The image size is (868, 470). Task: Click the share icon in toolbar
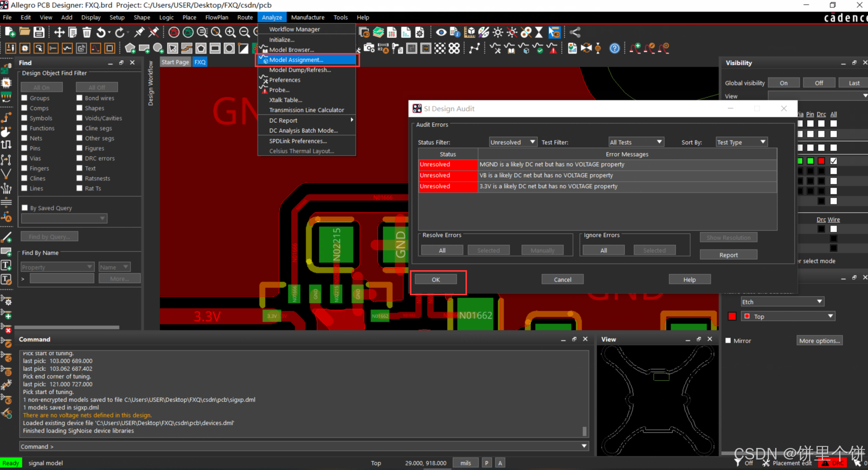coord(575,32)
